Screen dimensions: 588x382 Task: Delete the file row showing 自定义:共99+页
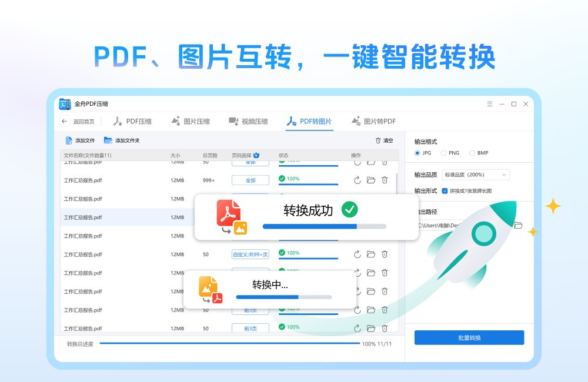[x=385, y=254]
